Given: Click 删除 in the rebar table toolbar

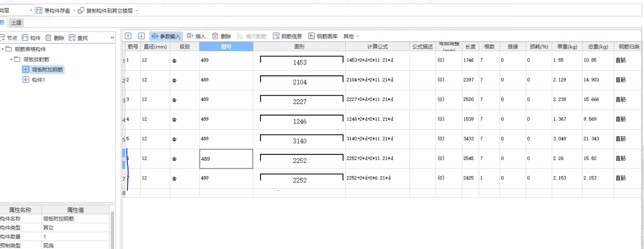Looking at the screenshot, I should tap(221, 36).
